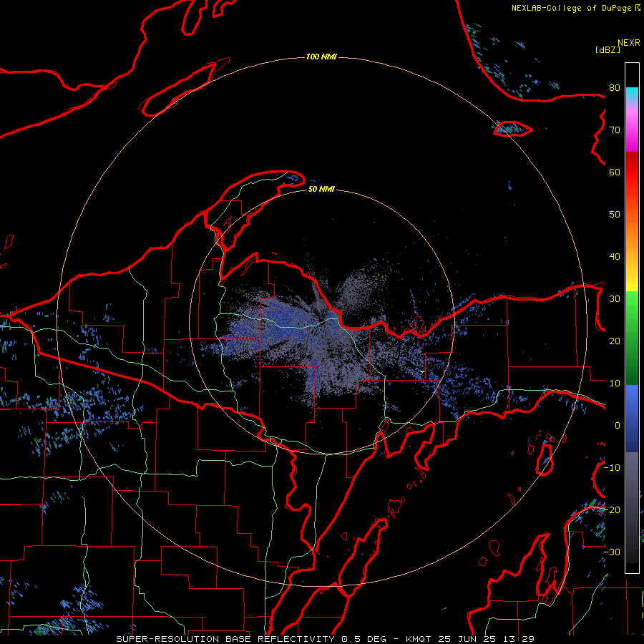Click the 40 value on the dBZ scale

pos(615,257)
